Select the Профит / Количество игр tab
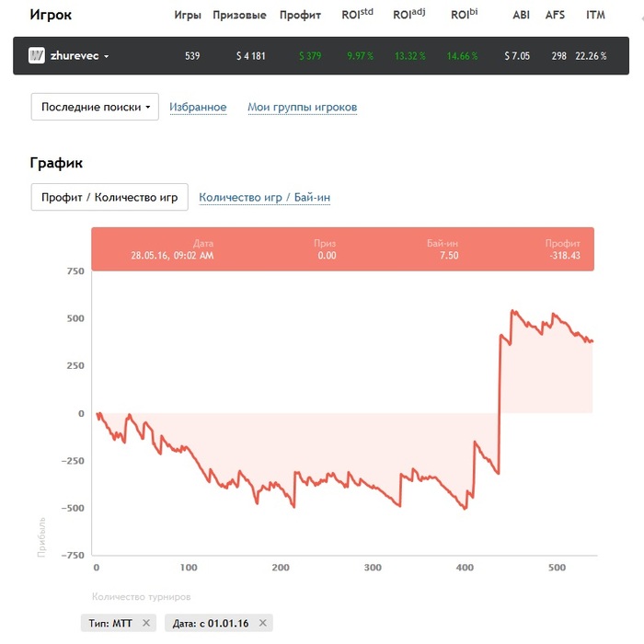This screenshot has height=644, width=644. (109, 197)
